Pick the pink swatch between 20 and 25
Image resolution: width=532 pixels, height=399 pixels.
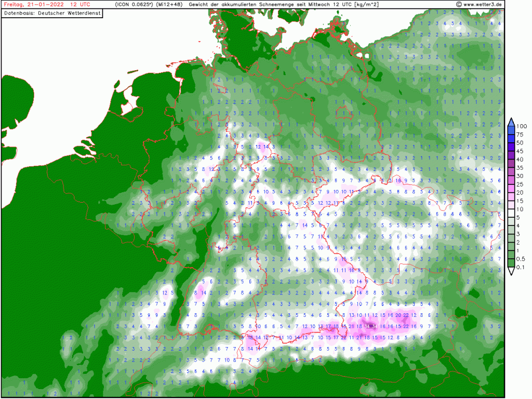(x=511, y=188)
